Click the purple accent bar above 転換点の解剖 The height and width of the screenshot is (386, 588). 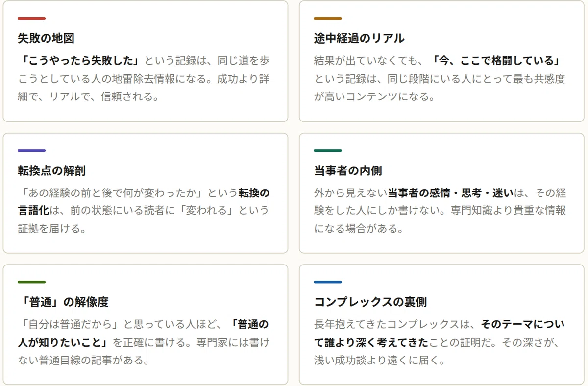pos(31,150)
